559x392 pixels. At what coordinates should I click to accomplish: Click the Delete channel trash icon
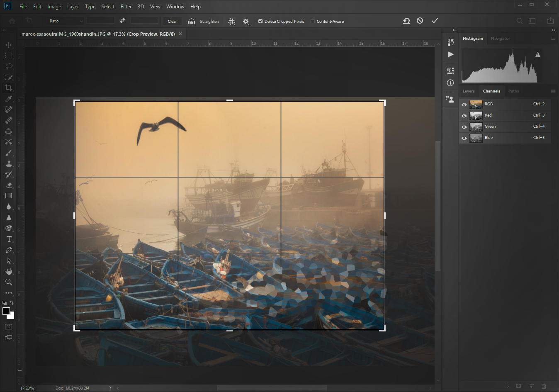point(544,386)
